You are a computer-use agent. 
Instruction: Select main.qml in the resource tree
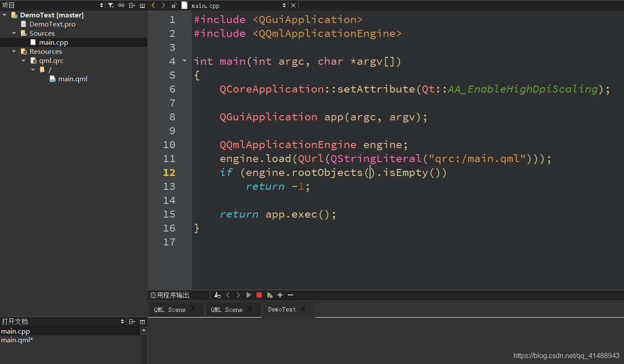[73, 79]
